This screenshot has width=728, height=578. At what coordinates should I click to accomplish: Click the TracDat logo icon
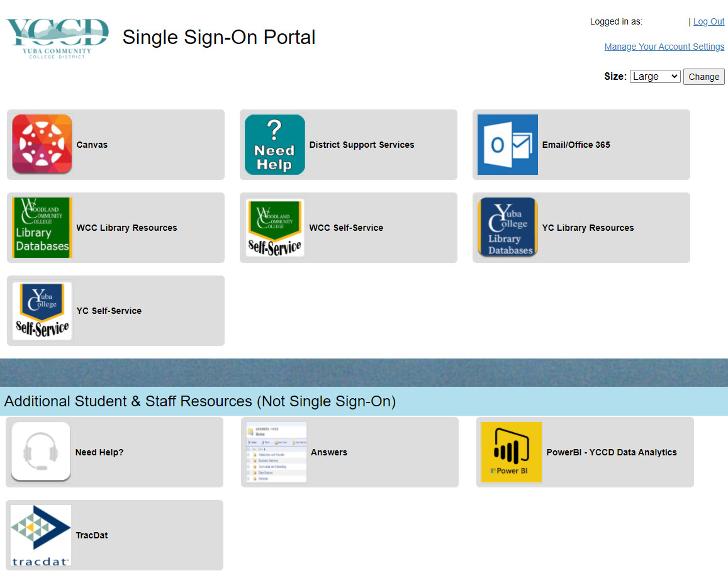coord(41,535)
